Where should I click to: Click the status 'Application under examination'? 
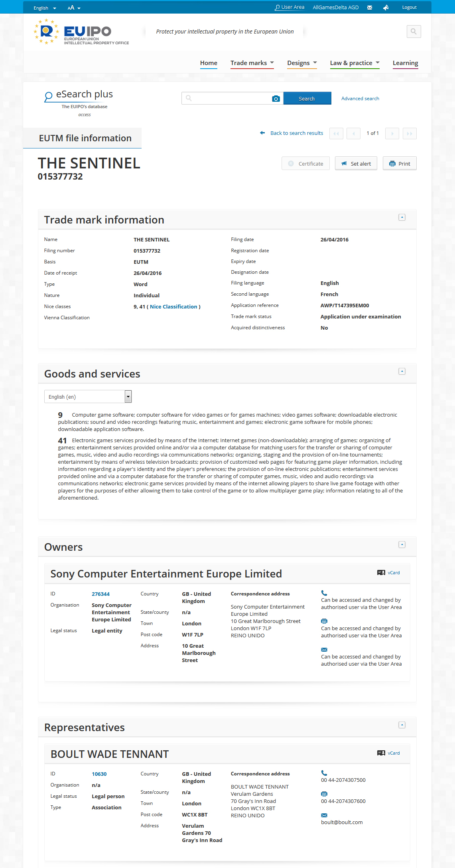click(x=360, y=317)
